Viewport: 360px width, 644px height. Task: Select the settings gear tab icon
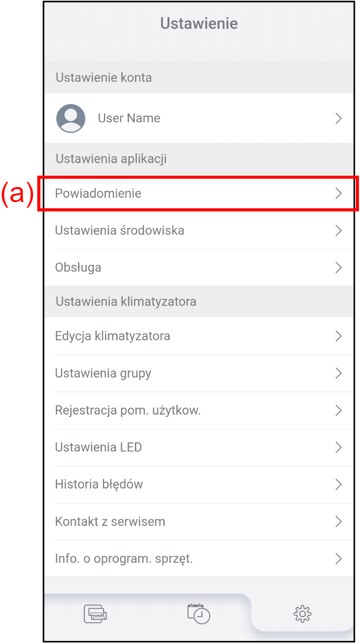coord(302,614)
